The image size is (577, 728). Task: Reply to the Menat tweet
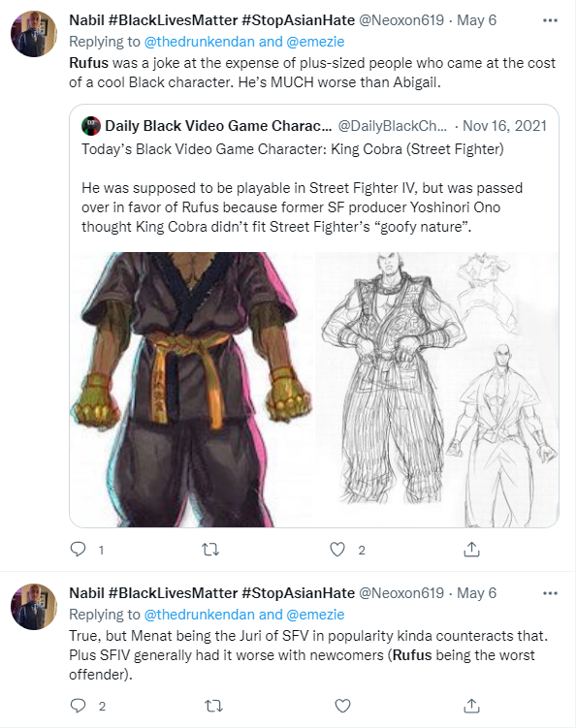coord(78,706)
